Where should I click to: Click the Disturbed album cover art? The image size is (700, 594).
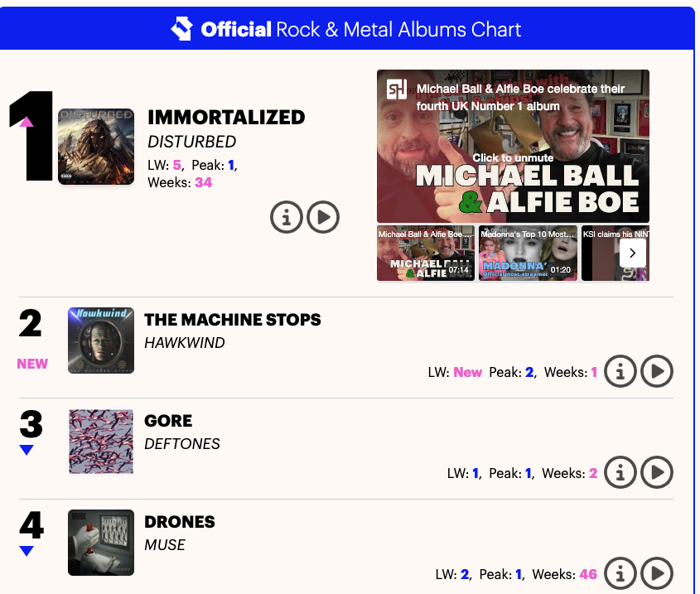(x=96, y=146)
